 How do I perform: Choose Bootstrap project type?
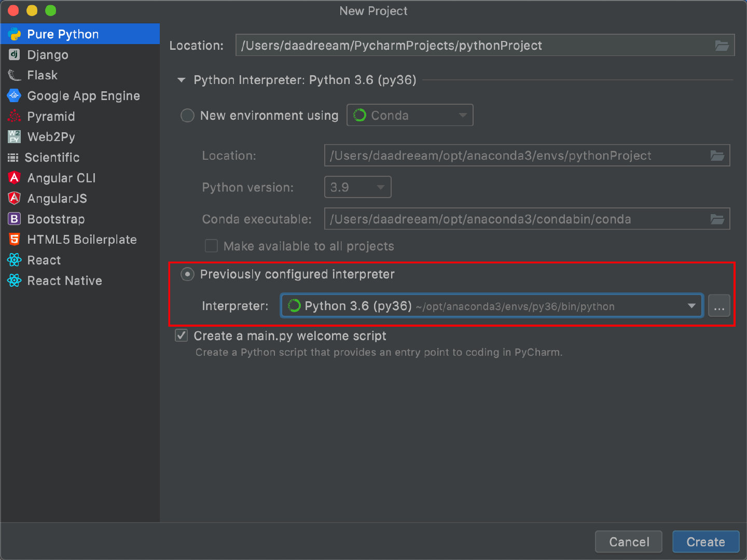click(x=80, y=219)
